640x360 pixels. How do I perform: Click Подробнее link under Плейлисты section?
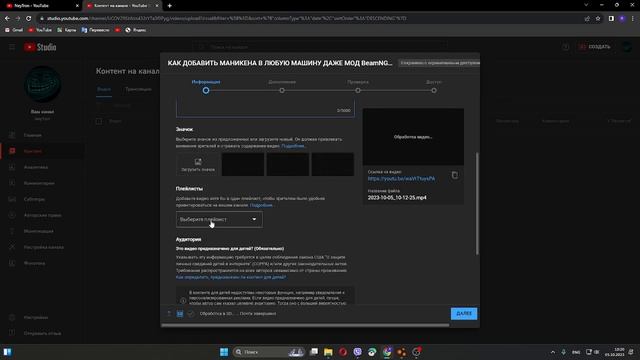point(261,205)
